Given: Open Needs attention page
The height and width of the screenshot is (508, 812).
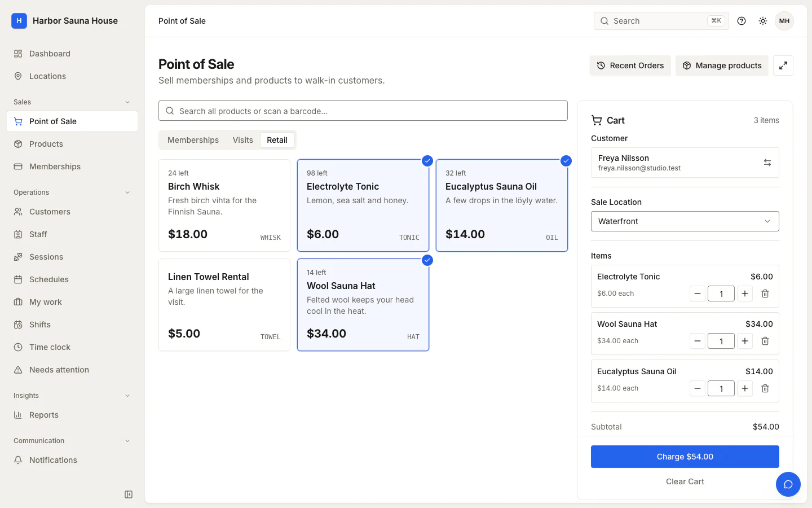Looking at the screenshot, I should (72, 370).
